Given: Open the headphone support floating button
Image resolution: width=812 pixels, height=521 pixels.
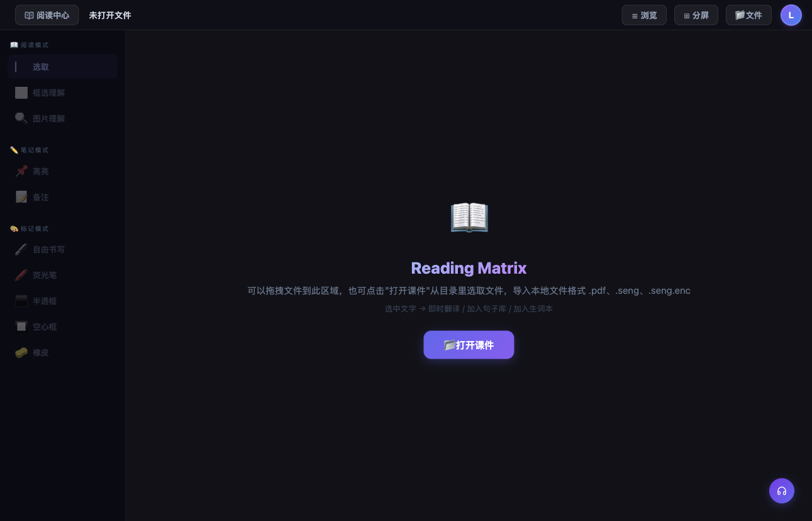Looking at the screenshot, I should click(782, 491).
